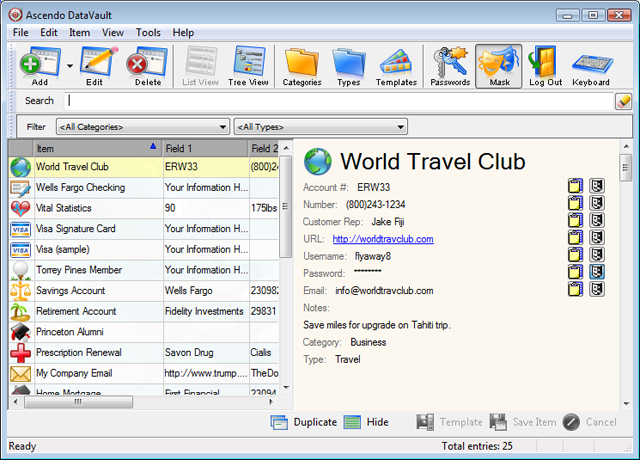Toggle mask on the URL field
The height and width of the screenshot is (460, 640).
(597, 238)
